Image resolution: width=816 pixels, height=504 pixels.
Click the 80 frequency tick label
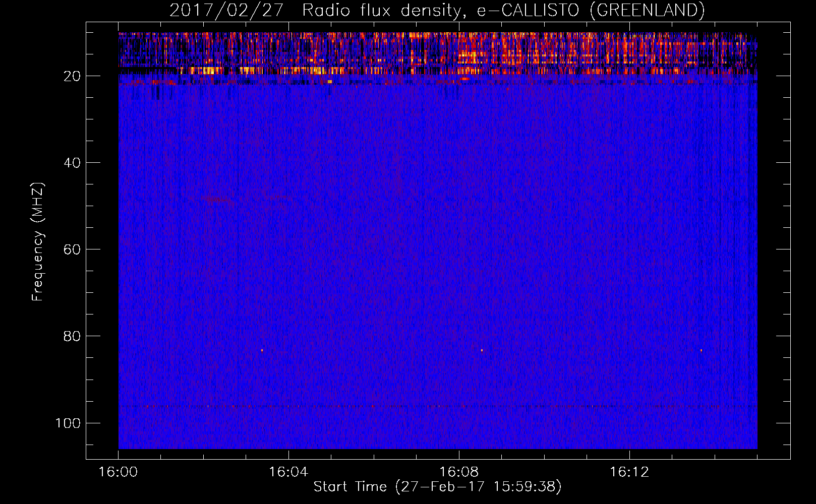click(x=72, y=336)
